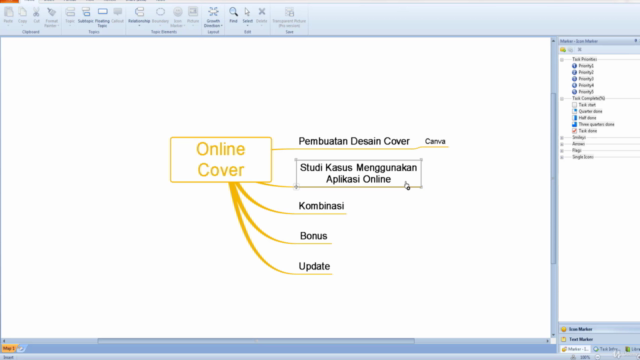Click the horizontal scrollbar thumb
640x360 pixels.
pos(256,341)
